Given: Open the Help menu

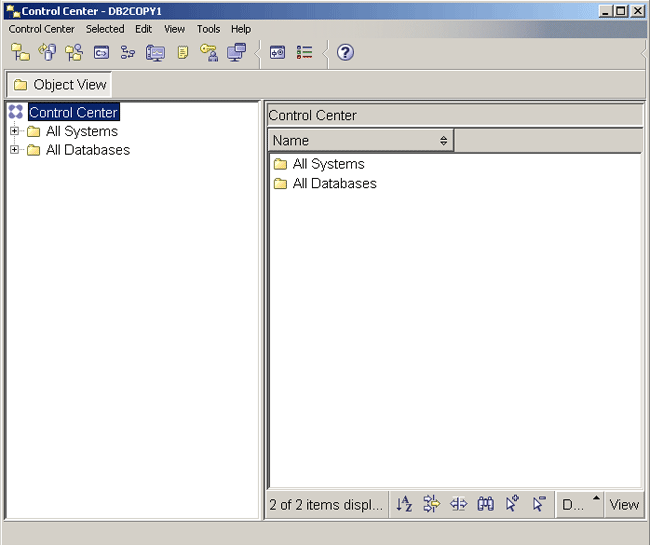Looking at the screenshot, I should pyautogui.click(x=241, y=29).
